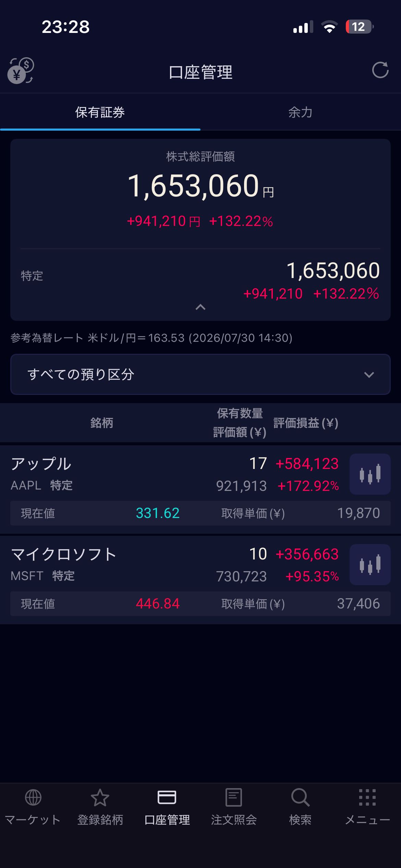Screen dimensions: 401x868
Task: Tap the yen-dollar currency switch icon
Action: 21,71
